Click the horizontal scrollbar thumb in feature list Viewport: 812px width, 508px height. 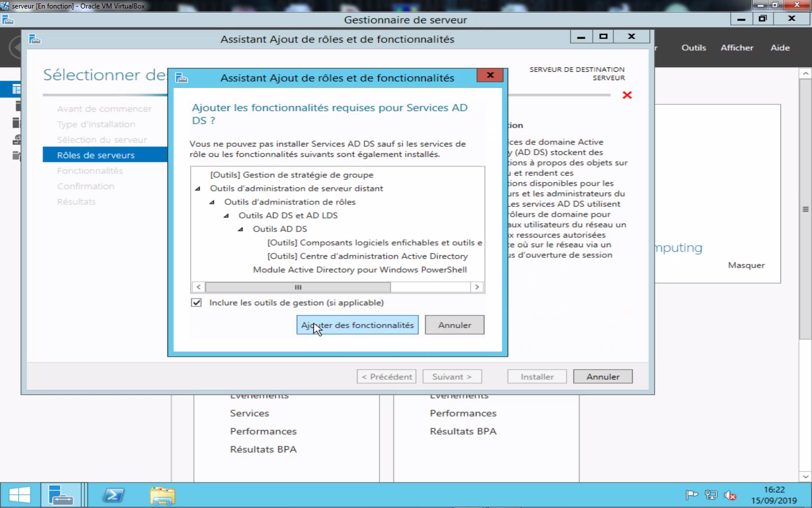click(298, 287)
